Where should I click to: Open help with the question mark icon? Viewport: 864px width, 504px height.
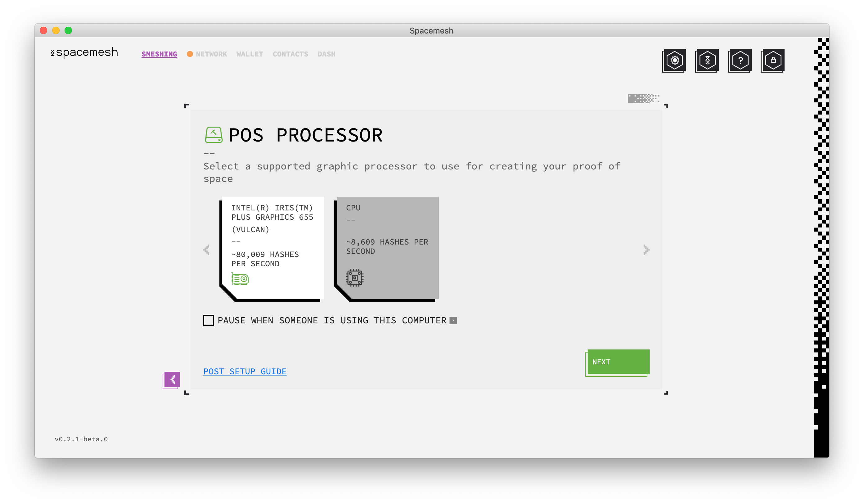[740, 60]
